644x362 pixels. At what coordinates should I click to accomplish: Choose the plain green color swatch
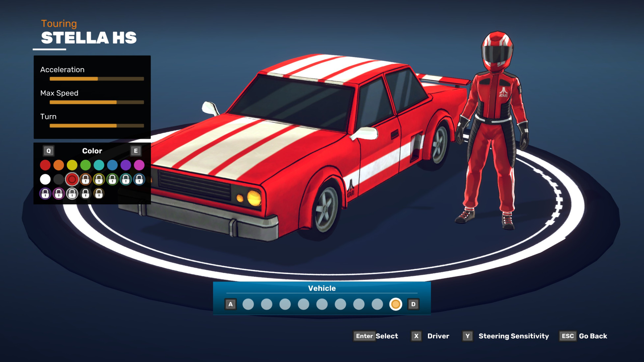[85, 165]
